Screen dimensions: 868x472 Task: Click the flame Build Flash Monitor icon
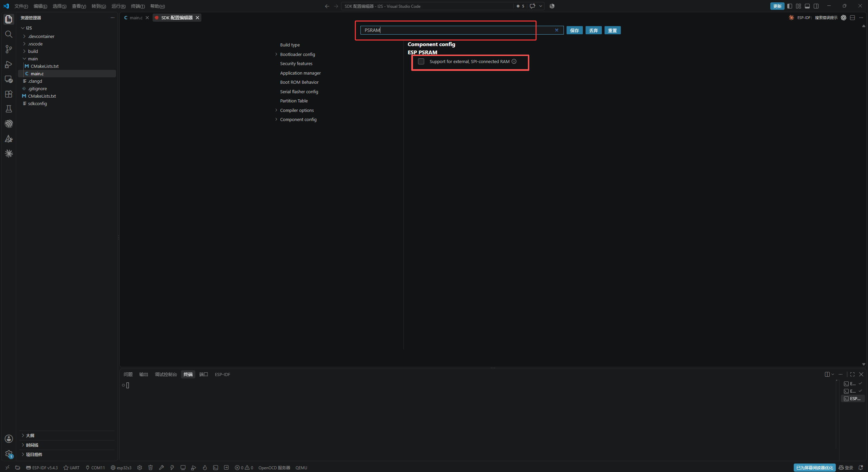click(205, 468)
